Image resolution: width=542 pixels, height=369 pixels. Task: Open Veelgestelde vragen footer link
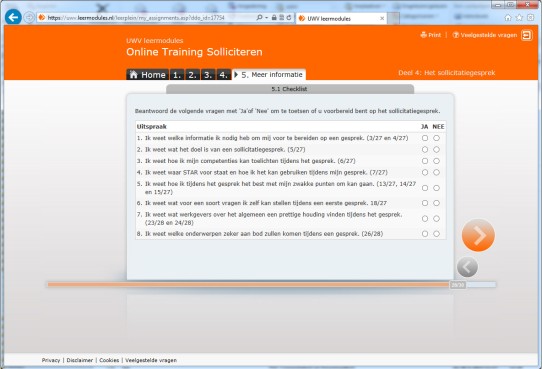coord(151,360)
